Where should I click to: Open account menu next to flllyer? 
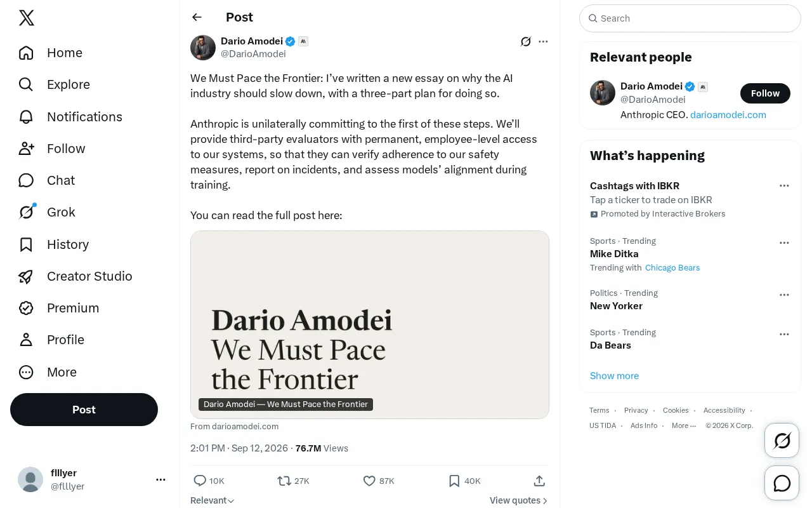(160, 479)
